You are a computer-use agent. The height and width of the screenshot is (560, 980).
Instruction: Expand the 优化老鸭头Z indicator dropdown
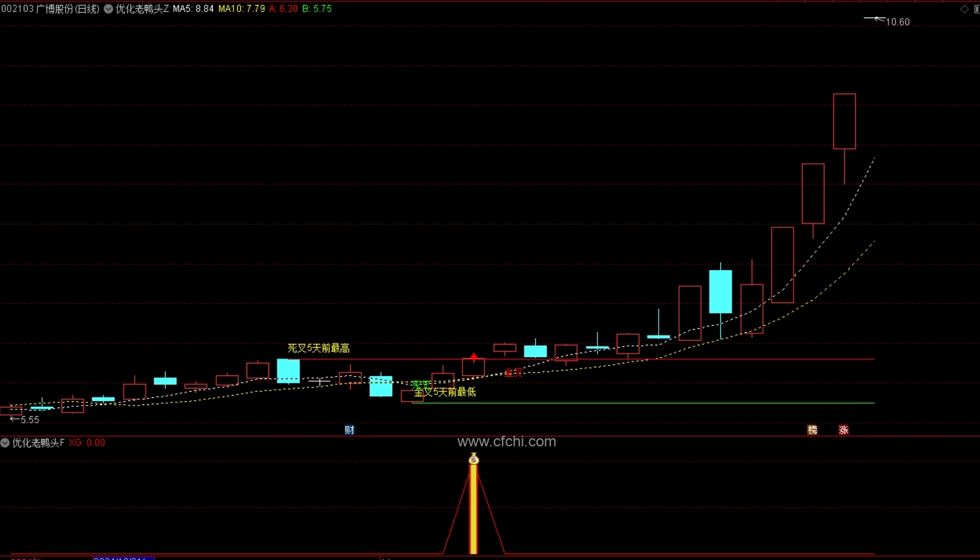(109, 9)
